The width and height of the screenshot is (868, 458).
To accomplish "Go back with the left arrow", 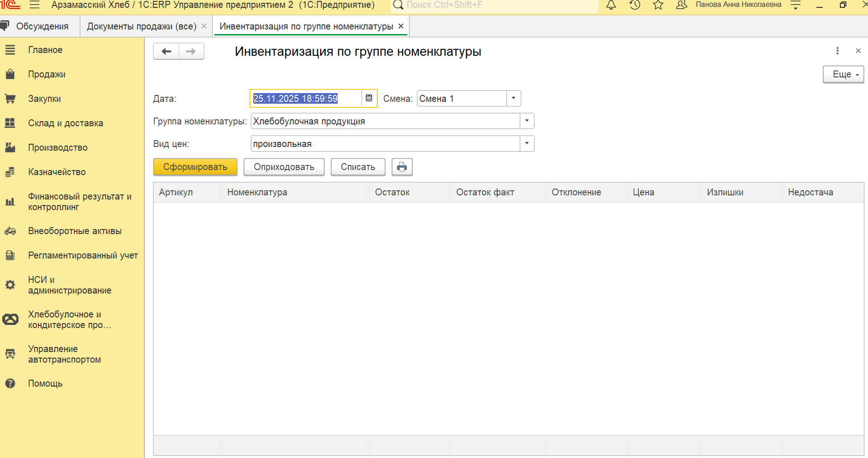I will (166, 51).
